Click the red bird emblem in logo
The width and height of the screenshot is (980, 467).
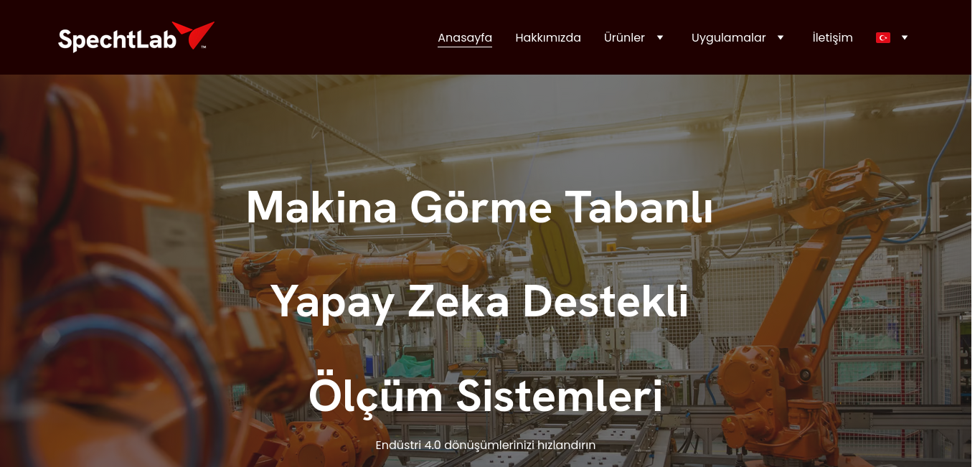(194, 34)
